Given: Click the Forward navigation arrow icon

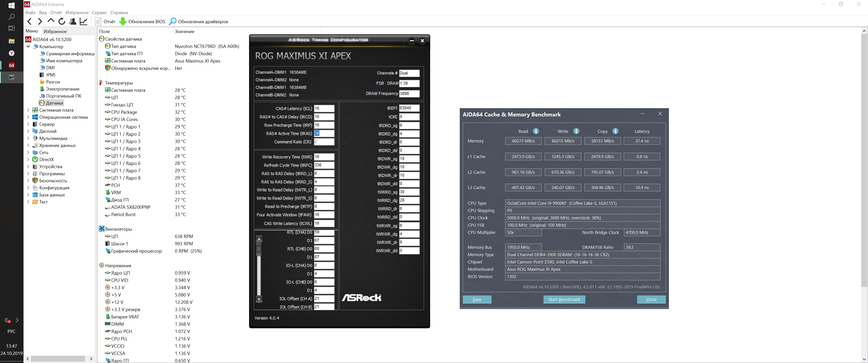Looking at the screenshot, I should coord(40,21).
